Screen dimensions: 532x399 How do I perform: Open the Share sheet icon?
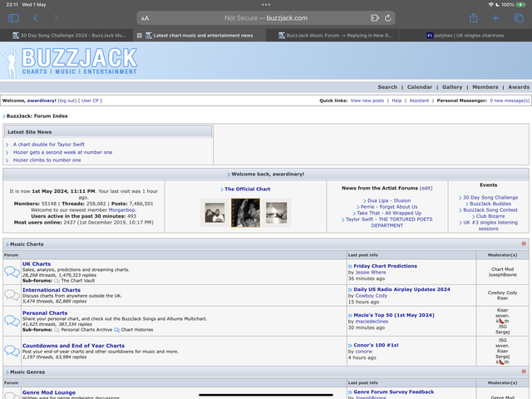(473, 18)
